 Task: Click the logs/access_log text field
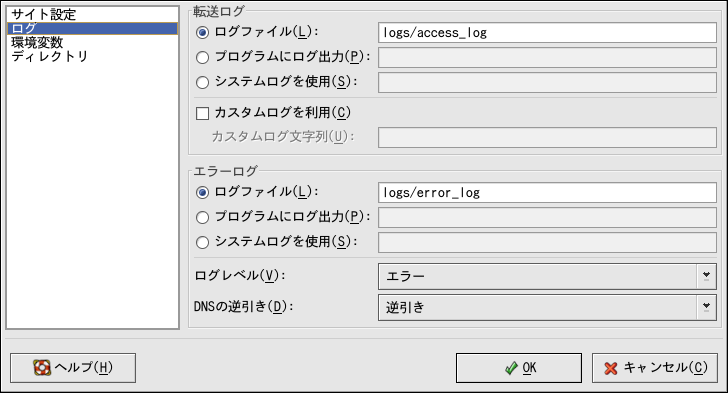click(547, 33)
